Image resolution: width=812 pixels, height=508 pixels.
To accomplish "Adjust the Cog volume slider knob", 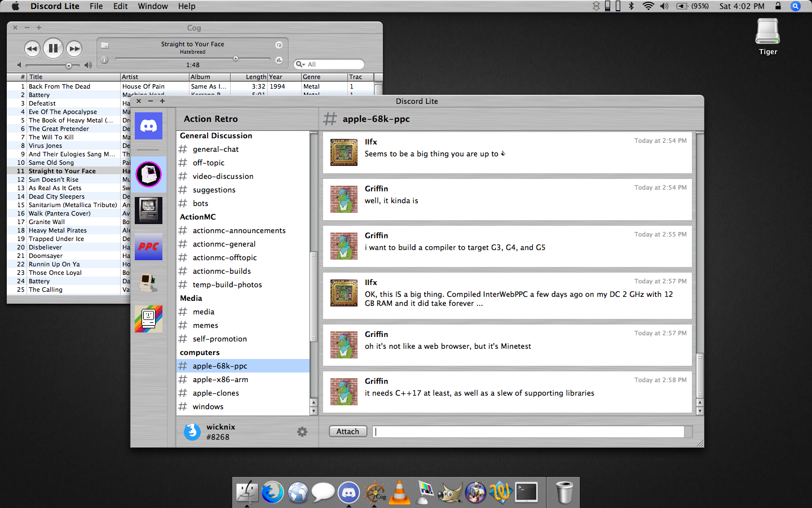I will coord(69,65).
